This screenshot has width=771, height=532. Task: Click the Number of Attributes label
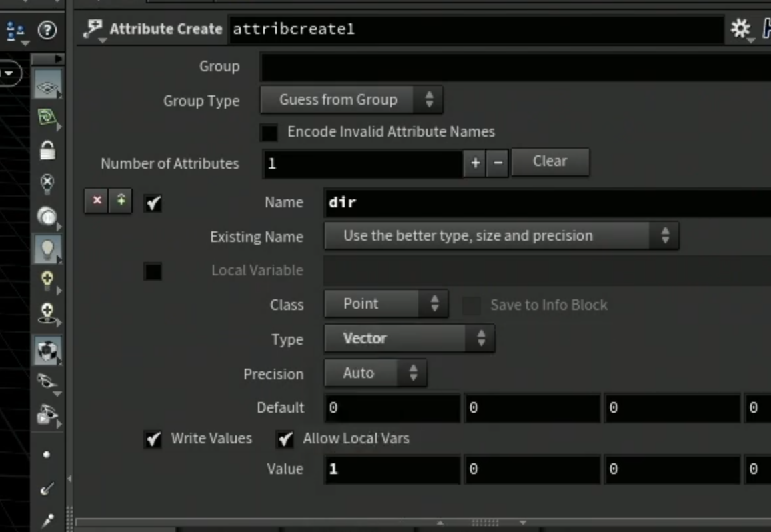[170, 164]
